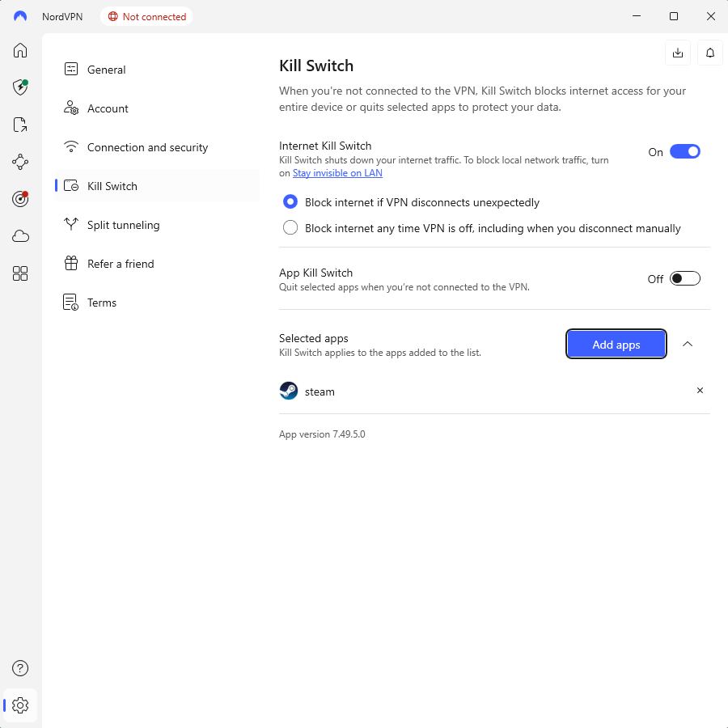
Task: Remove steam from the selected apps list
Action: [700, 391]
